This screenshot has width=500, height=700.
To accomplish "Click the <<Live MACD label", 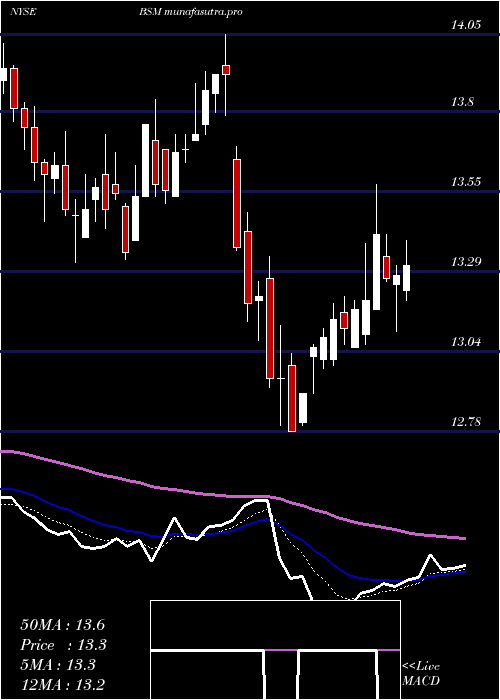I will tap(421, 674).
